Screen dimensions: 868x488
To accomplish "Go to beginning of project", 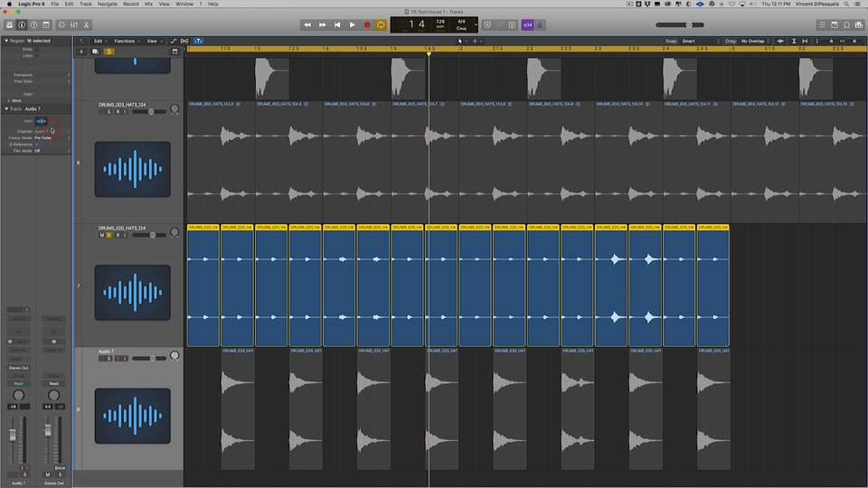I will [x=337, y=25].
